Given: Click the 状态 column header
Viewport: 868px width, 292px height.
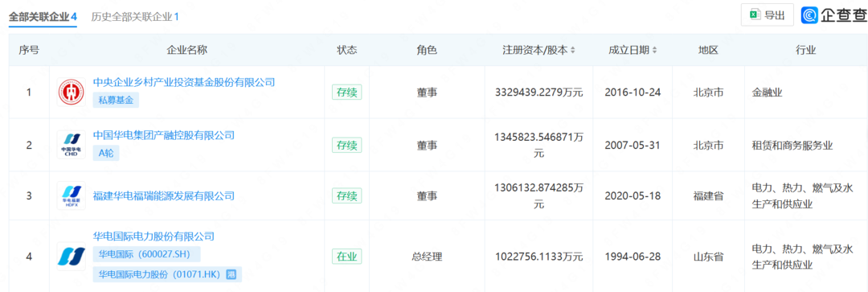Looking at the screenshot, I should click(x=347, y=50).
